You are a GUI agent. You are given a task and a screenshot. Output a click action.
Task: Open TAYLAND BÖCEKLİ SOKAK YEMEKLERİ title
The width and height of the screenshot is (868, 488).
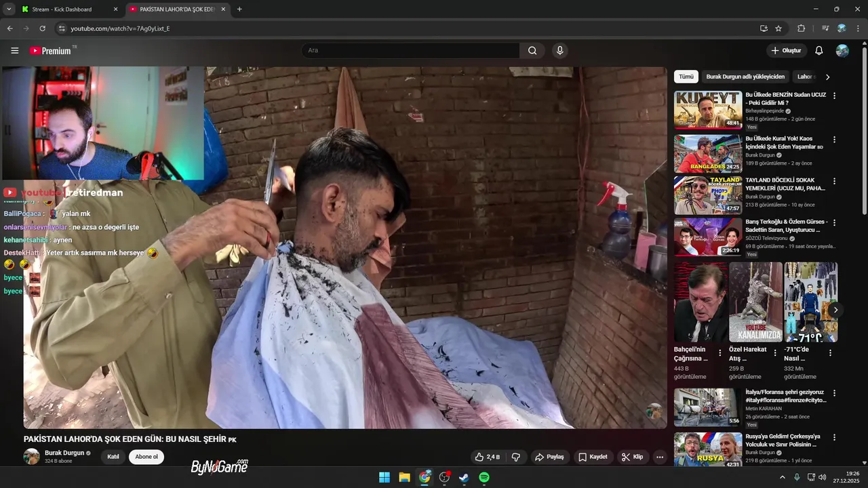coord(785,184)
